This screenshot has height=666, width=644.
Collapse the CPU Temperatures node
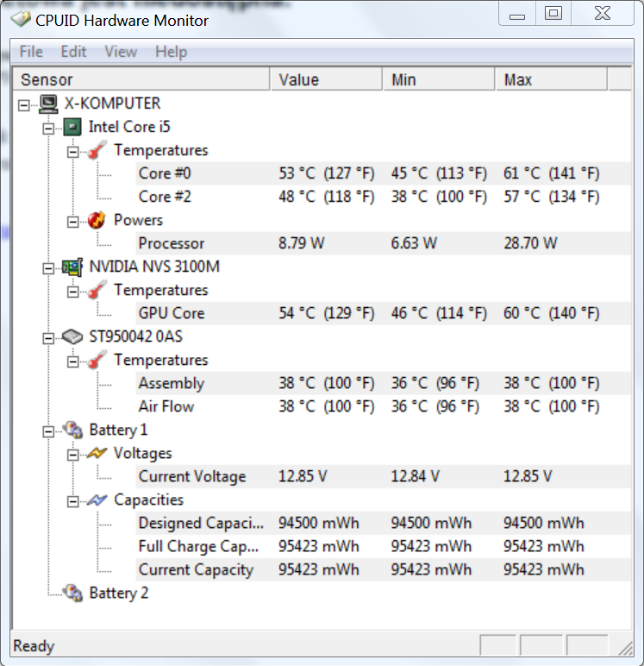(x=73, y=152)
